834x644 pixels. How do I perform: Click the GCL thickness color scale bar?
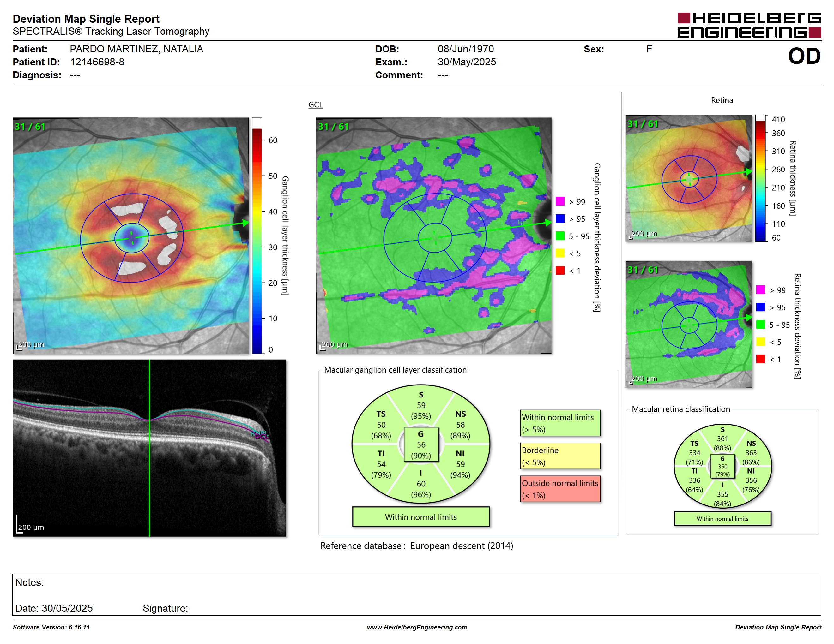[257, 236]
